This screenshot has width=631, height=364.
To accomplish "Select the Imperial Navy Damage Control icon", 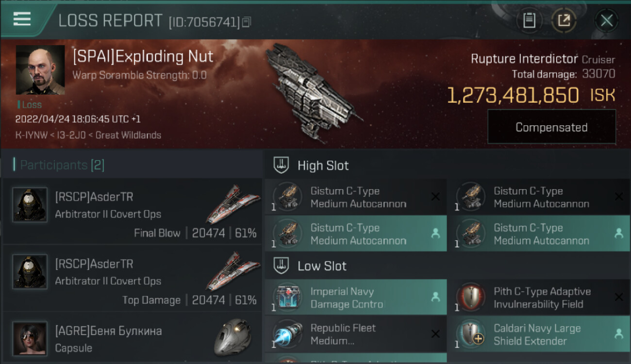I will (x=288, y=298).
